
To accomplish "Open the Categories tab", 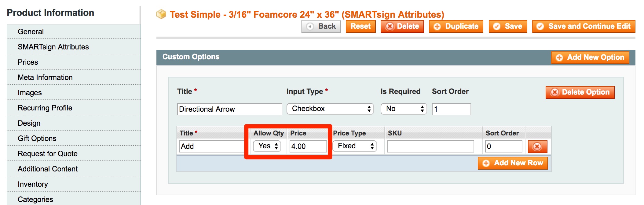I will click(74, 199).
